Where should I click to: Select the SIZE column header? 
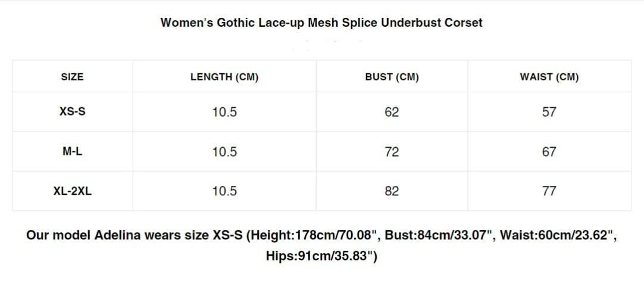point(72,77)
